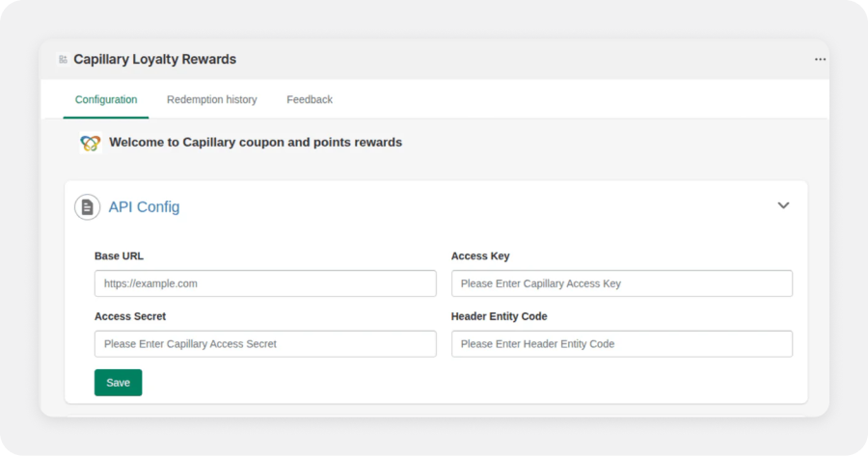Viewport: 868px width, 456px height.
Task: Click the Capillary logo icon
Action: pos(91,143)
